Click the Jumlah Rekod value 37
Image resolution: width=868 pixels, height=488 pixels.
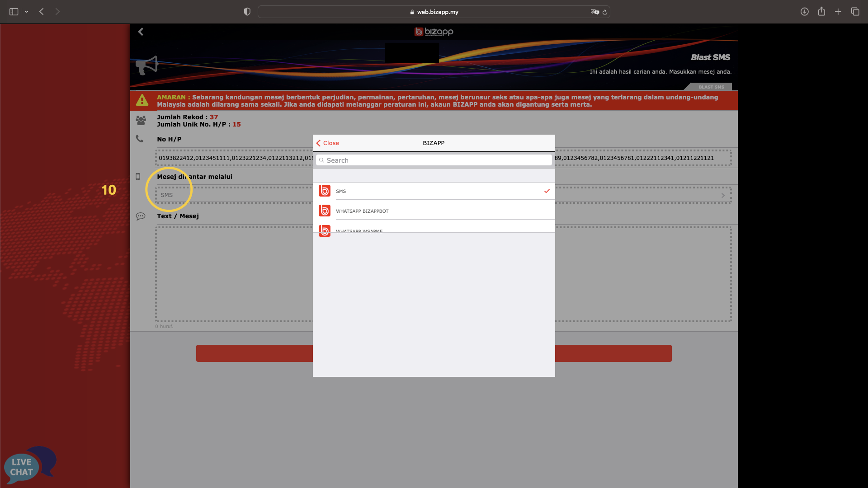coord(214,117)
